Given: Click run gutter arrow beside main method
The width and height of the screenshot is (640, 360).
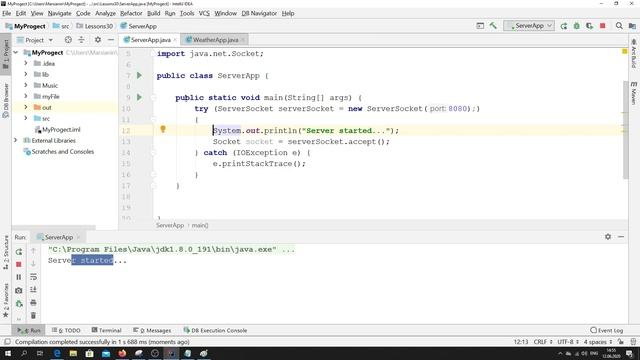Looking at the screenshot, I should tap(139, 97).
